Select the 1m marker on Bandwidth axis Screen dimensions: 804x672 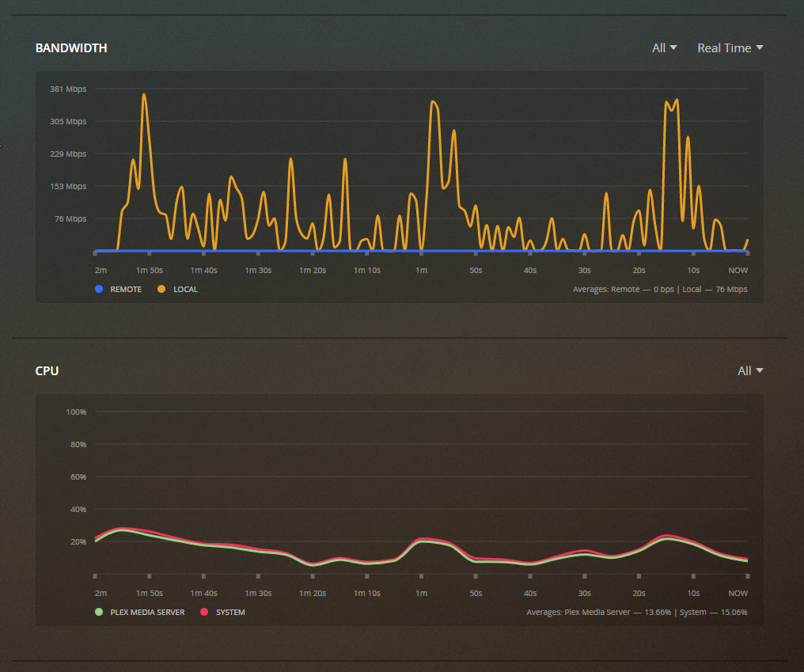pyautogui.click(x=421, y=271)
